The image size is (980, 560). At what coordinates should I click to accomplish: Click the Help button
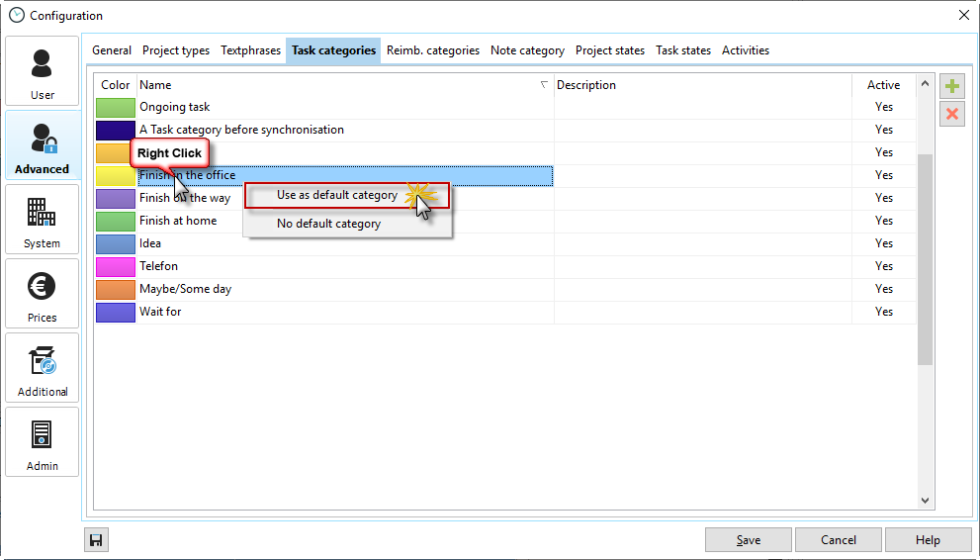tap(928, 539)
